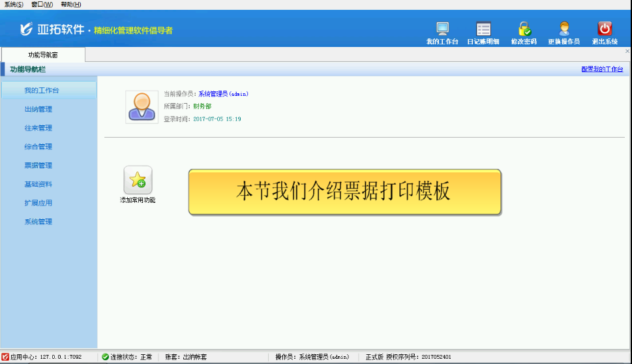This screenshot has width=632, height=364.
Task: Select 我的工作台 in navigation sidebar
Action: point(46,90)
